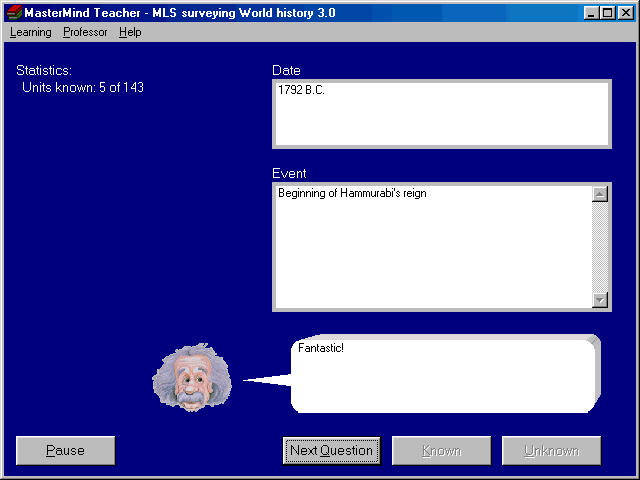Screen dimensions: 640x480
Task: Click inside the Event text box
Action: click(433, 247)
